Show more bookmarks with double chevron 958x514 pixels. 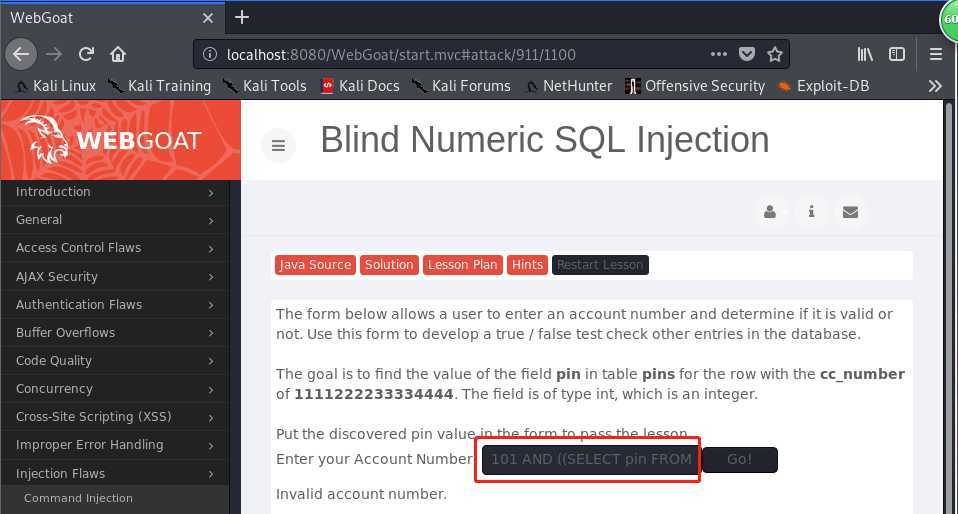point(935,86)
